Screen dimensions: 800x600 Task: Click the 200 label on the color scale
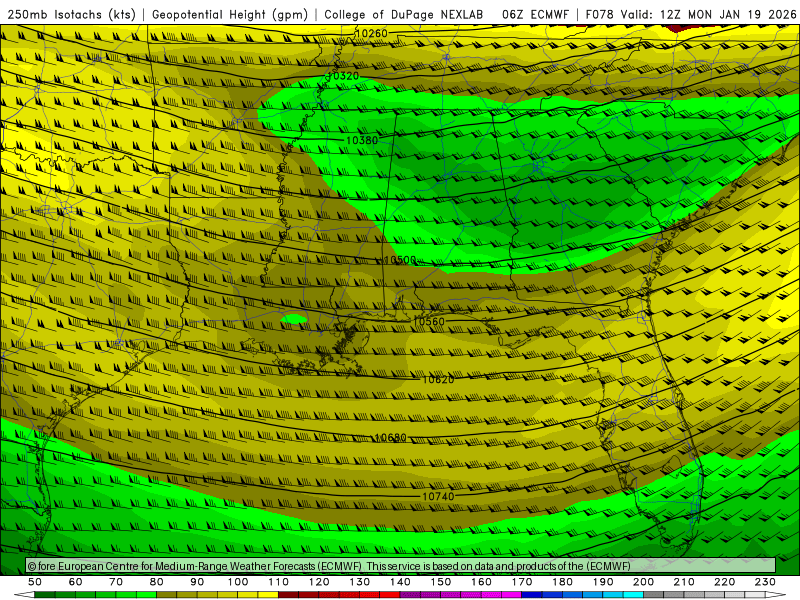(x=643, y=582)
